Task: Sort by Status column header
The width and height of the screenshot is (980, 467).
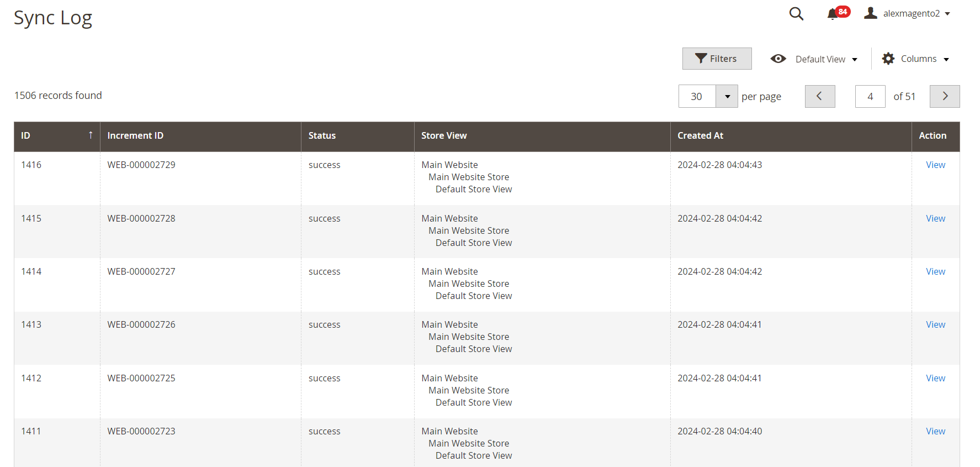Action: (322, 136)
